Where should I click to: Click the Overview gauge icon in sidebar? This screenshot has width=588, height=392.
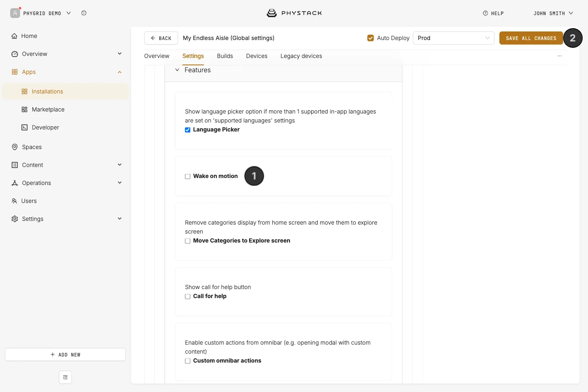15,54
